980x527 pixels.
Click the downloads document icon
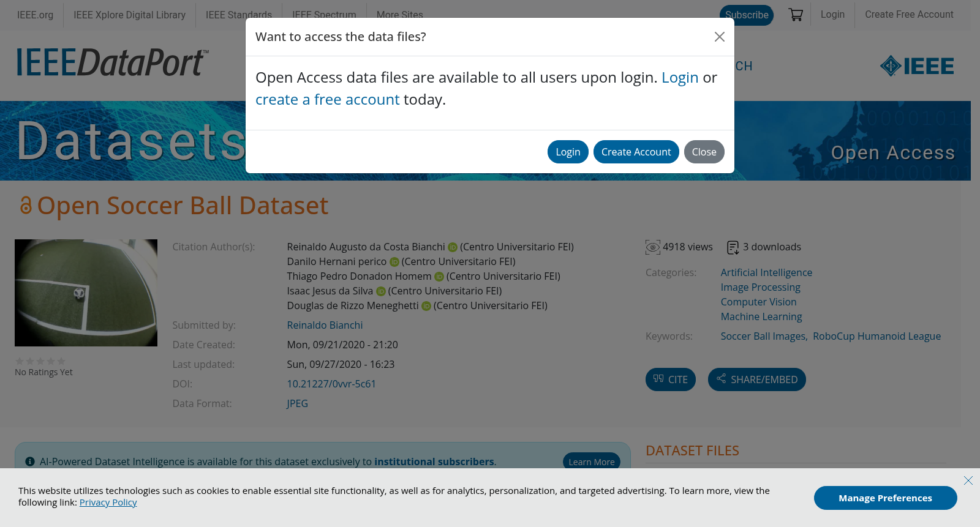(733, 247)
